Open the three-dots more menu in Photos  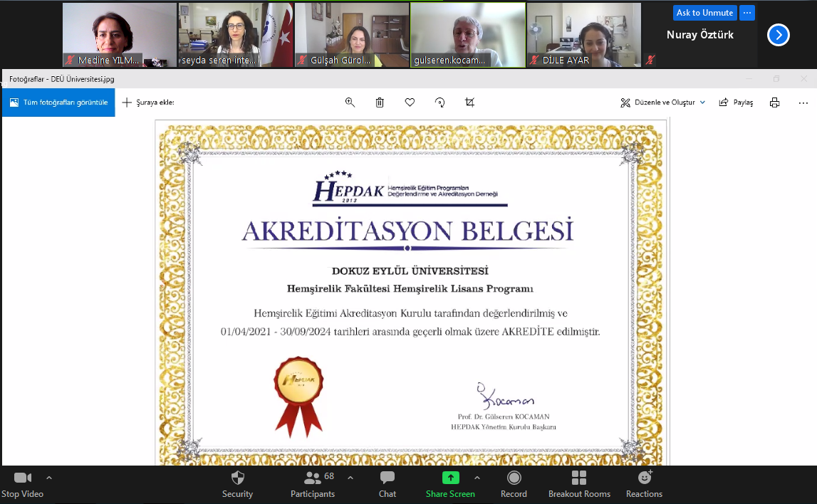(803, 103)
